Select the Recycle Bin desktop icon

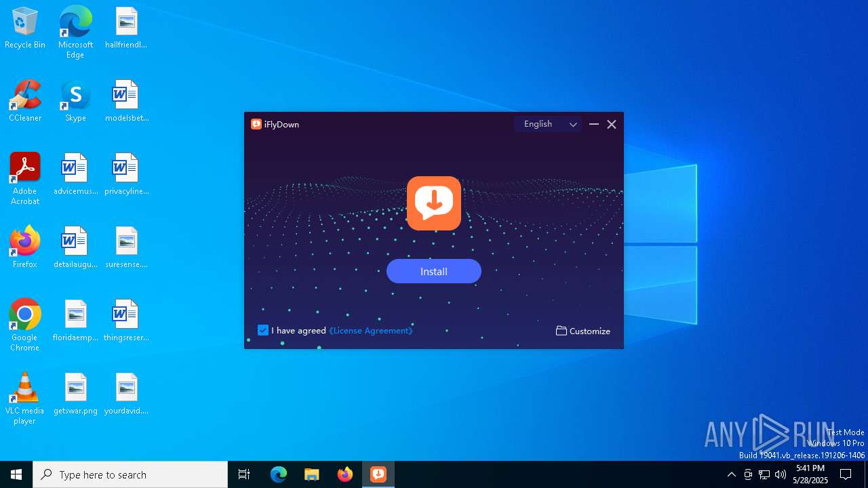point(25,28)
